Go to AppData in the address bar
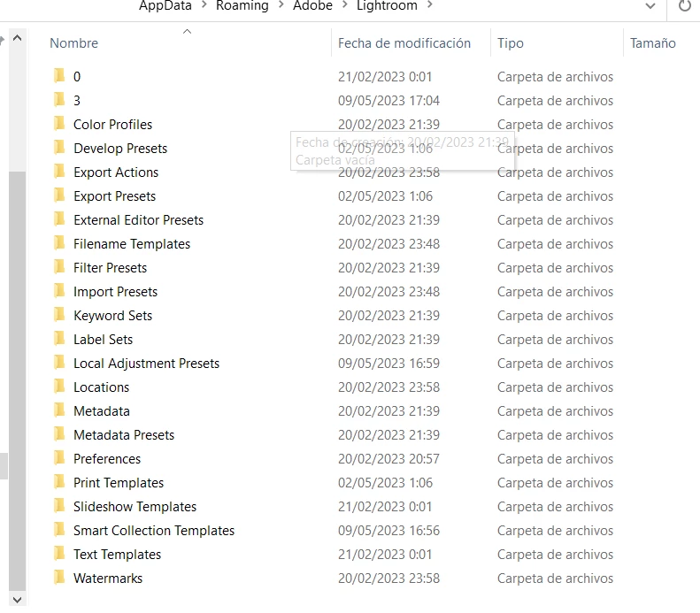The width and height of the screenshot is (700, 613). pos(165,5)
